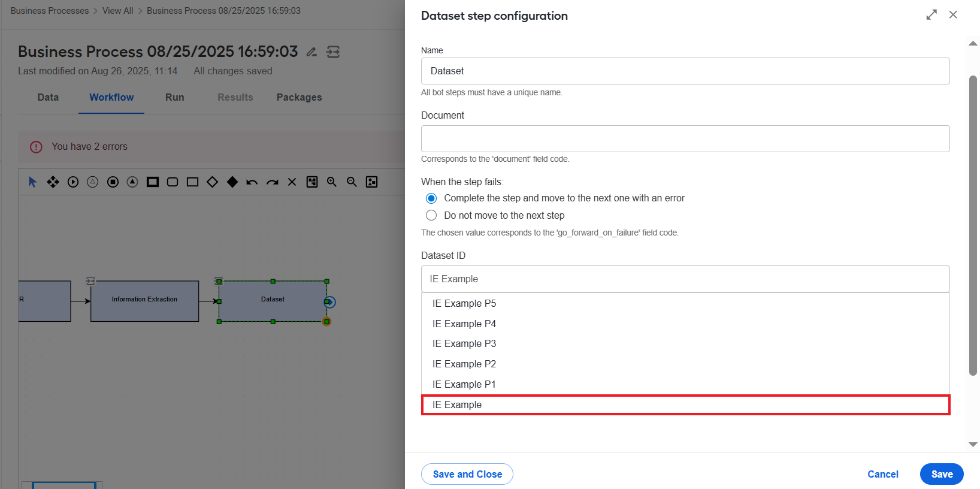This screenshot has width=980, height=489.
Task: Click the auto-layout diagram icon
Action: [312, 182]
